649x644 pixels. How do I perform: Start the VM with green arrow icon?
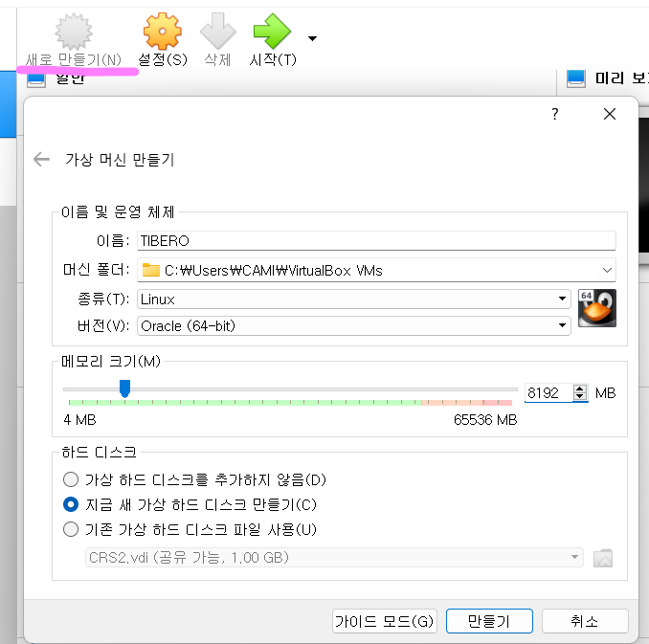(x=273, y=31)
